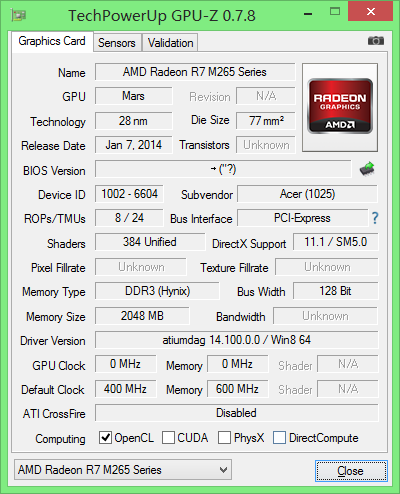Toggle the DirectCompute checkbox
Screen dimensions: 400x494
tap(279, 437)
